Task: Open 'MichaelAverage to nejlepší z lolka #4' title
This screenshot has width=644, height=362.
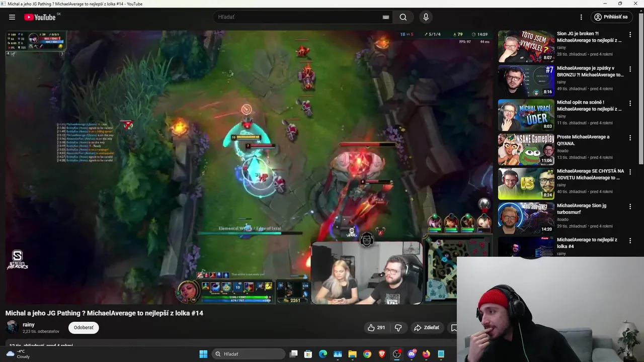Action: point(587,243)
